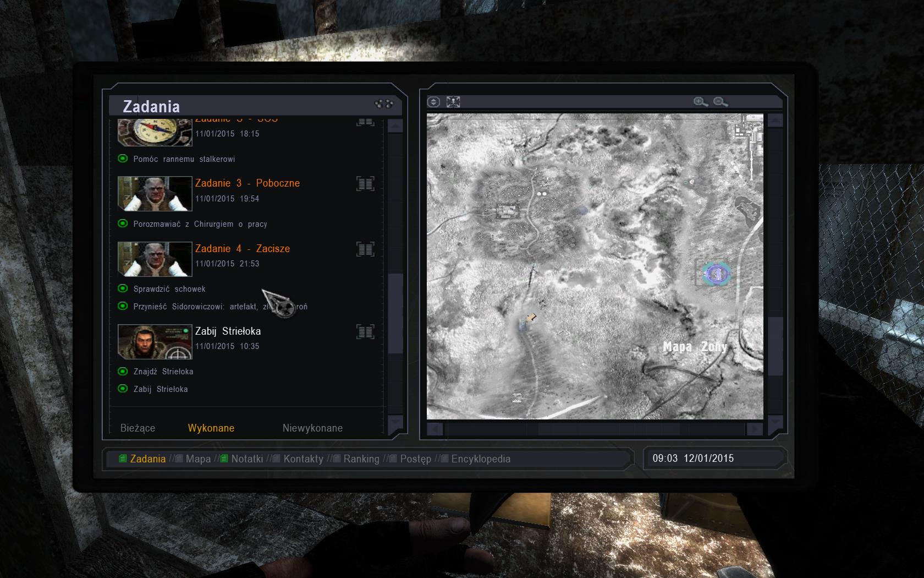Click the map's scroll up arrow
This screenshot has height=578, width=924.
click(x=775, y=120)
